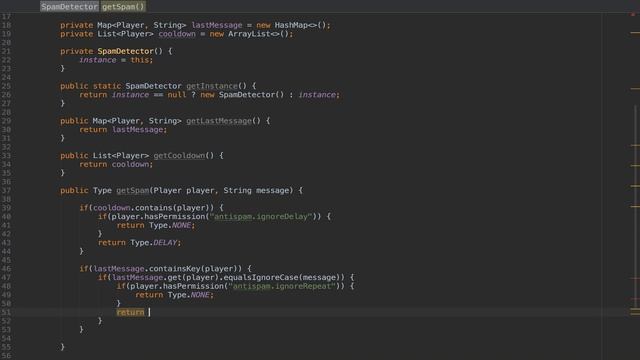The height and width of the screenshot is (360, 640).
Task: Click the private SpamDetector() constructor name
Action: tap(125, 51)
